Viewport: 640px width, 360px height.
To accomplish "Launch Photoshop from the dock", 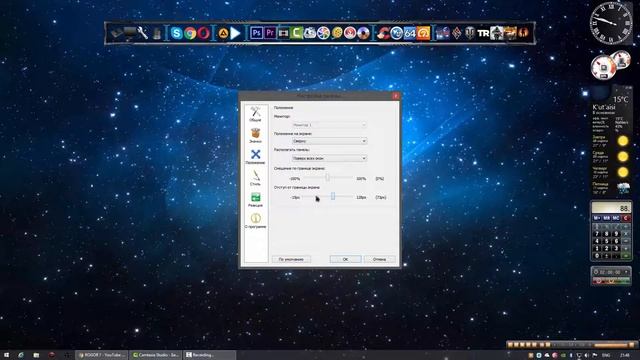I will [x=256, y=33].
